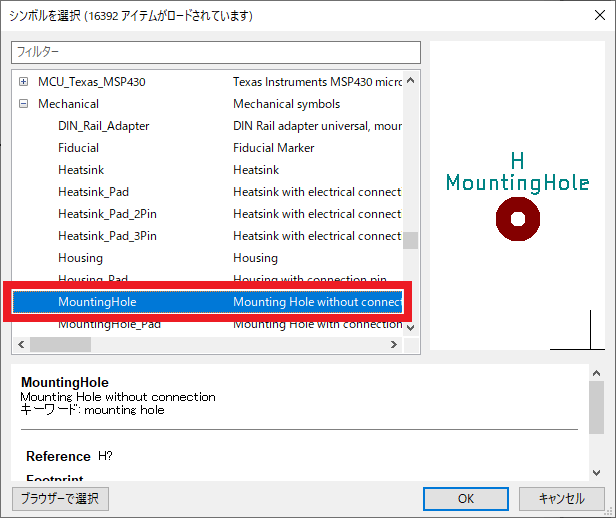The image size is (616, 518).
Task: Select DIN_Rail_Adapter symbol
Action: click(103, 126)
